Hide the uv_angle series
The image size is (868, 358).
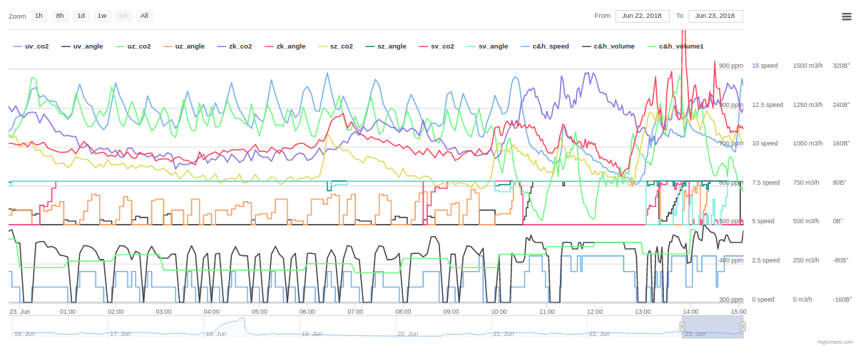click(87, 46)
